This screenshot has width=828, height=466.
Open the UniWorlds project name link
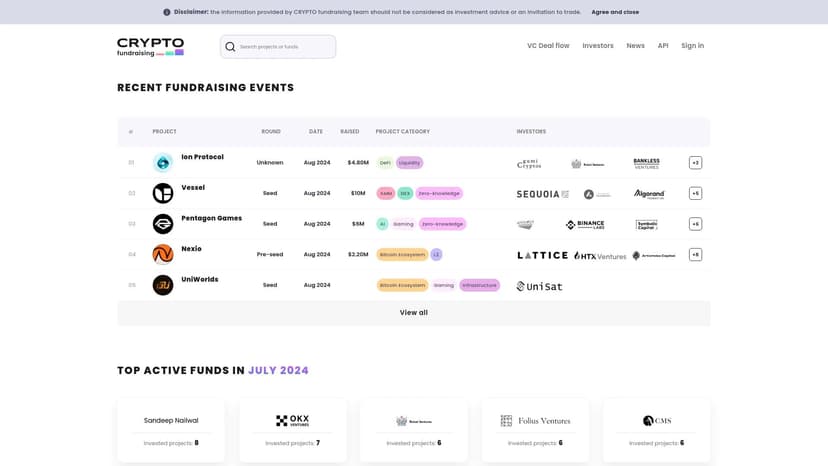[200, 279]
